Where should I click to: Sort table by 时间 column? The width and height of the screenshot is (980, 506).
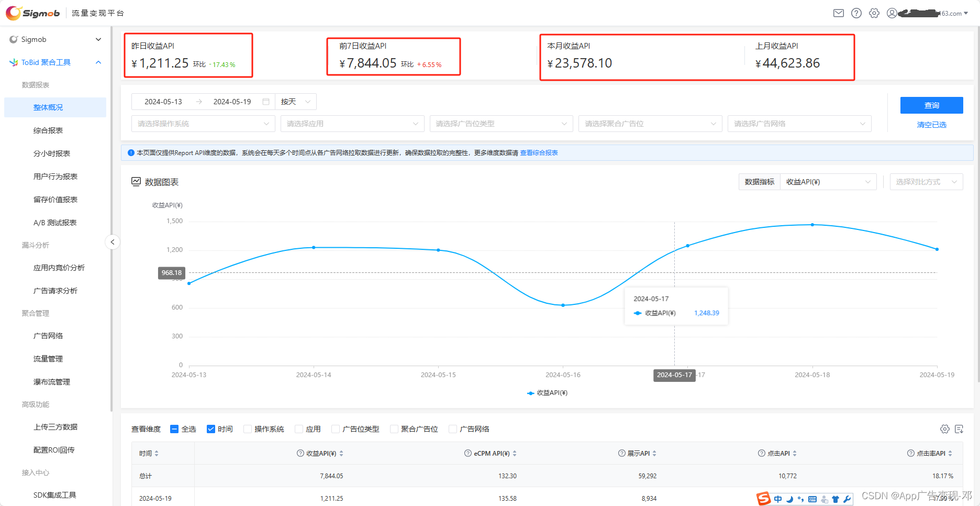[x=157, y=454]
